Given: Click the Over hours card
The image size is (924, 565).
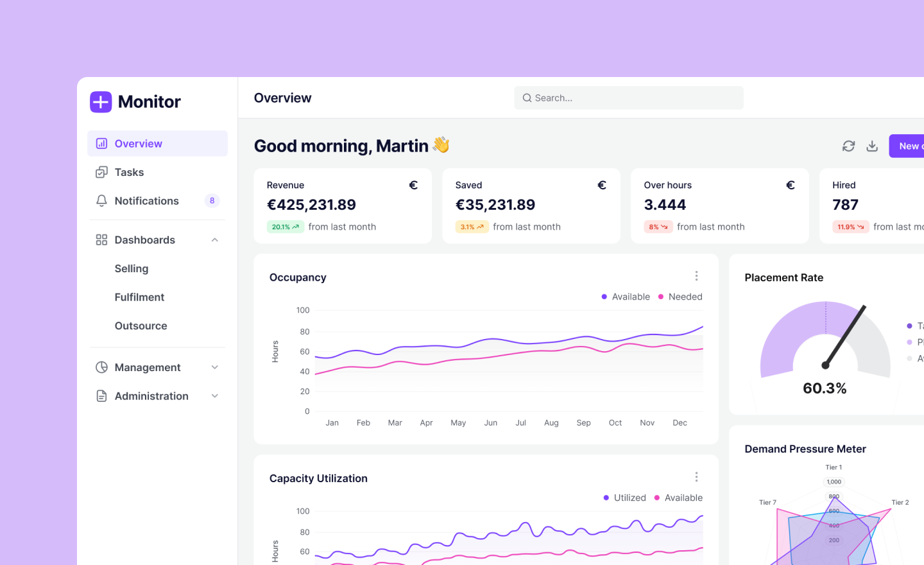Looking at the screenshot, I should [x=720, y=206].
